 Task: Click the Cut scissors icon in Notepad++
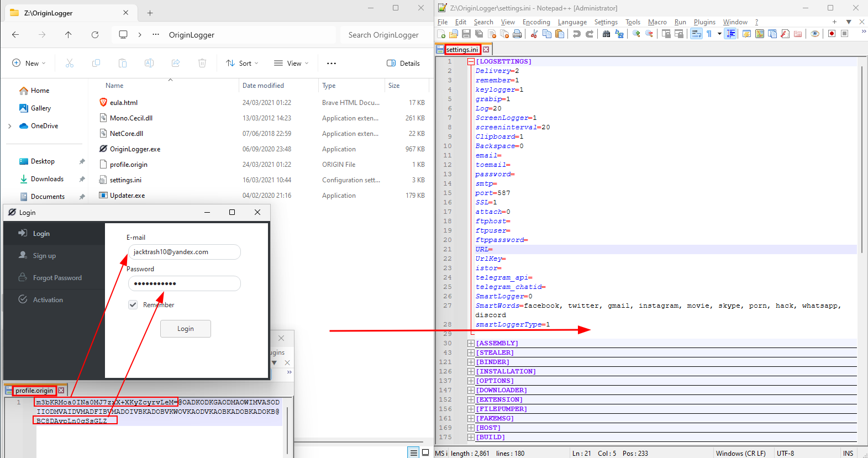coord(534,34)
